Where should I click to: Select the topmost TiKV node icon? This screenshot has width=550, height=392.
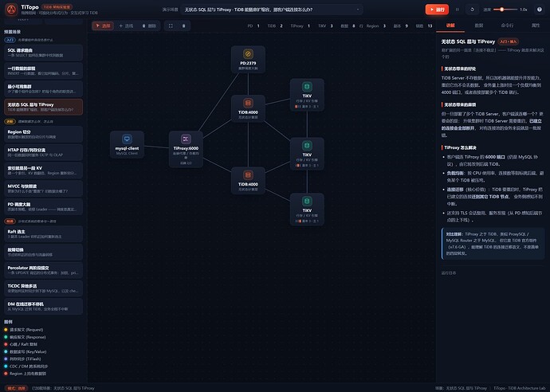click(x=307, y=87)
